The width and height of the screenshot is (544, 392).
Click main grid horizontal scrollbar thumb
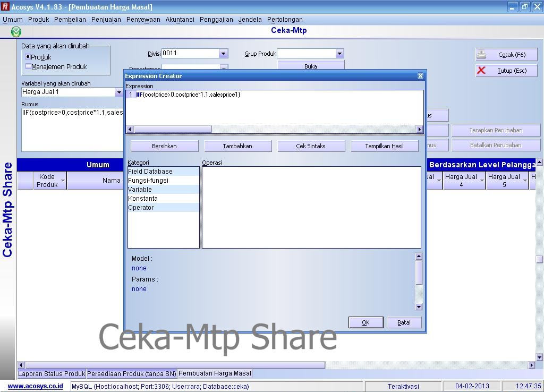pyautogui.click(x=175, y=365)
